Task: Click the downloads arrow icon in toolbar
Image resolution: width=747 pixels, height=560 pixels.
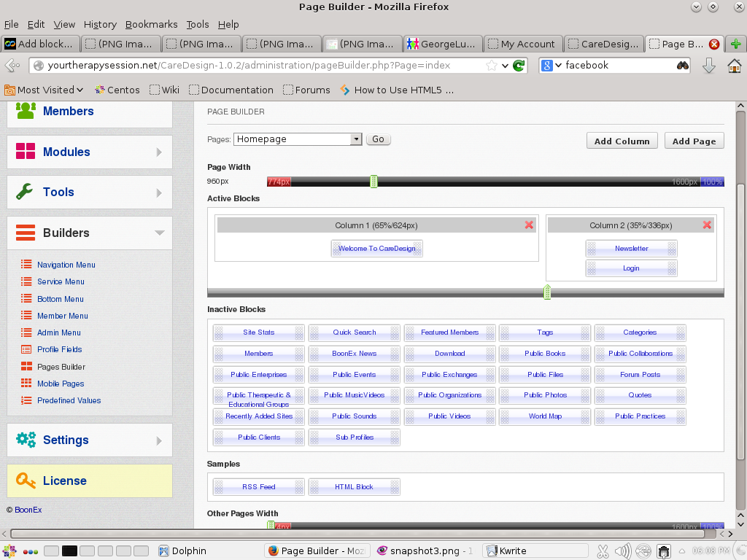Action: click(708, 66)
